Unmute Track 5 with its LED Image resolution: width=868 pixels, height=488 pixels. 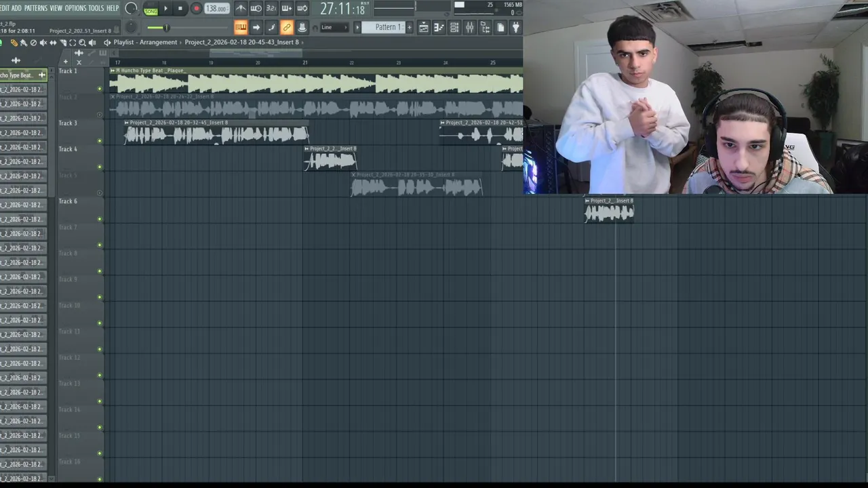(100, 193)
